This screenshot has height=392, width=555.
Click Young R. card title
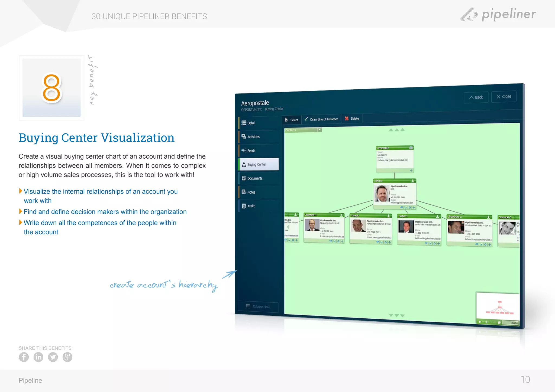354,215
